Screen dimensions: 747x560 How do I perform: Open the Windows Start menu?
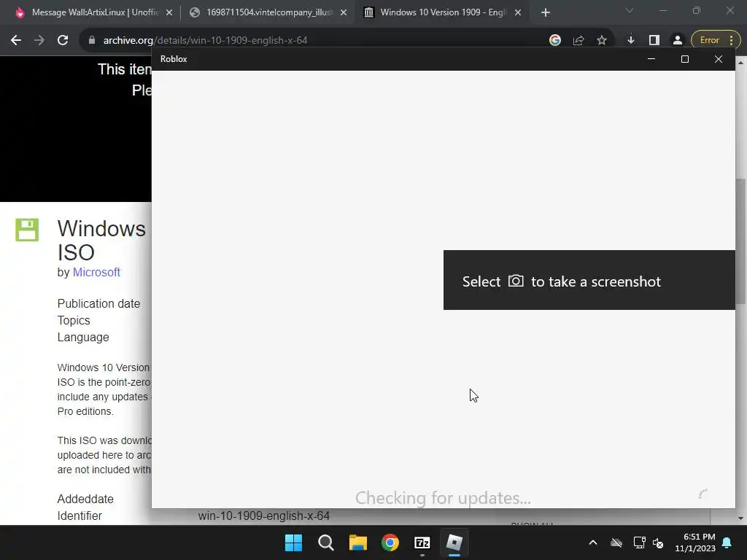coord(293,542)
